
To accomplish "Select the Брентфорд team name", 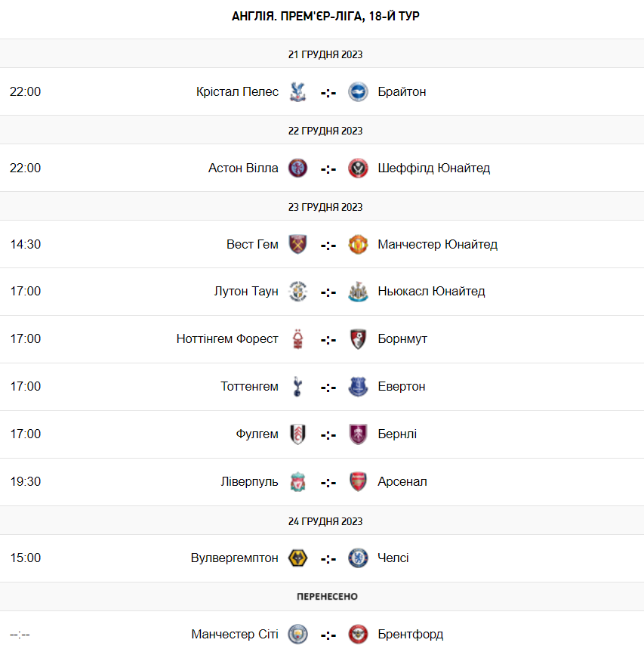I will (411, 635).
